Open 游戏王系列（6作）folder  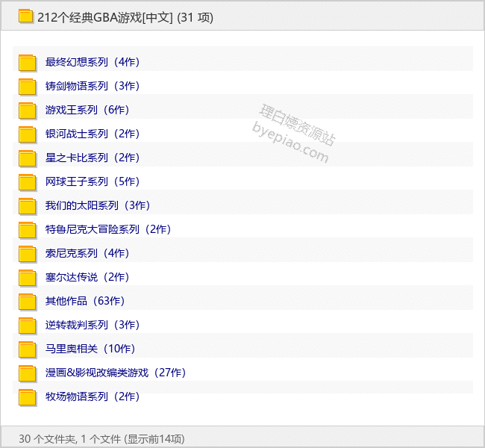pos(87,110)
